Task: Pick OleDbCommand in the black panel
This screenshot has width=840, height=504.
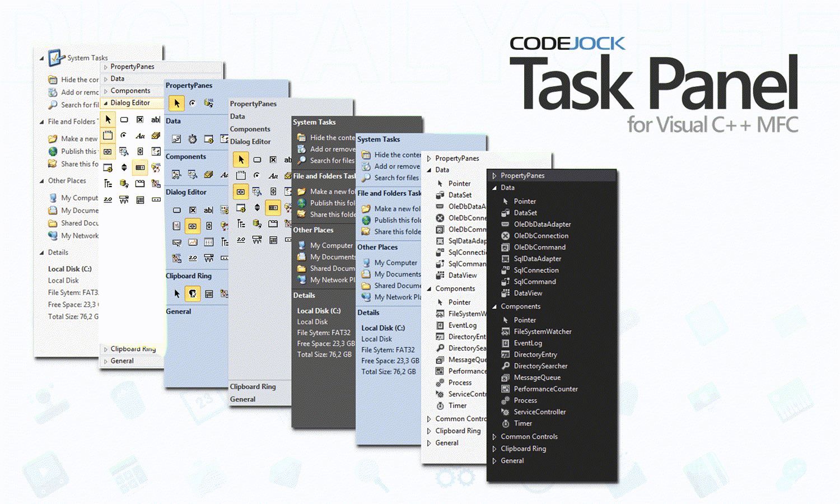Action: point(533,247)
